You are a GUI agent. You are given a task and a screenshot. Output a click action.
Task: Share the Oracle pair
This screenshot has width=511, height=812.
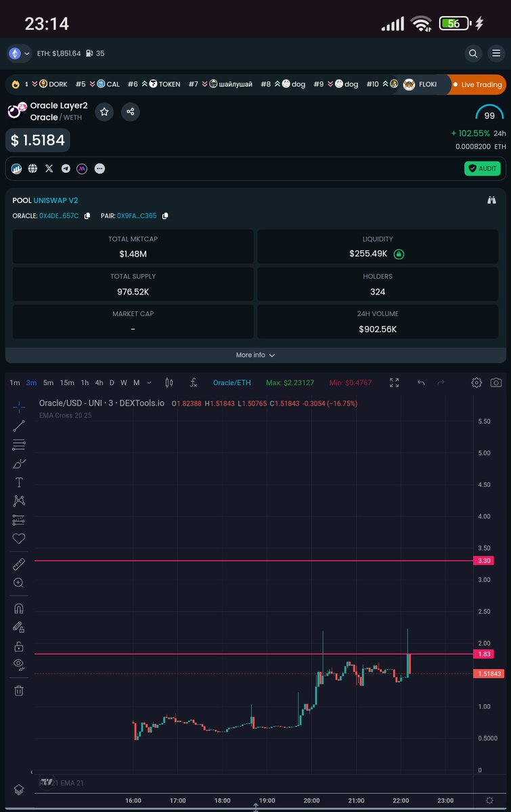pyautogui.click(x=131, y=112)
